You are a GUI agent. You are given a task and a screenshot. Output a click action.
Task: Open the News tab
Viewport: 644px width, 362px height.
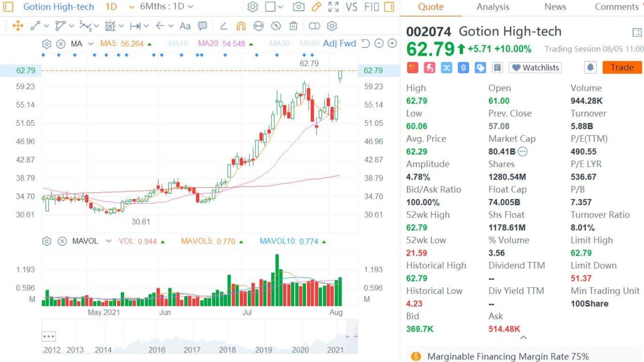point(555,7)
